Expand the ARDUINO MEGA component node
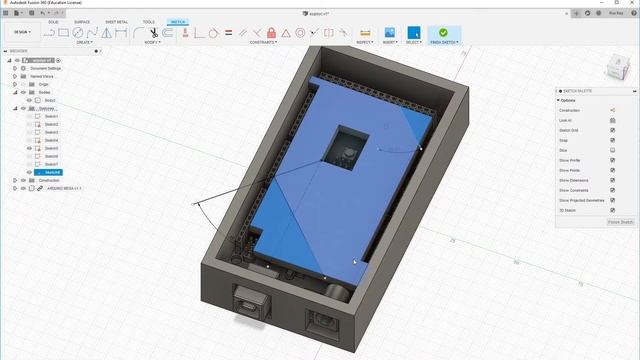 [x=15, y=188]
